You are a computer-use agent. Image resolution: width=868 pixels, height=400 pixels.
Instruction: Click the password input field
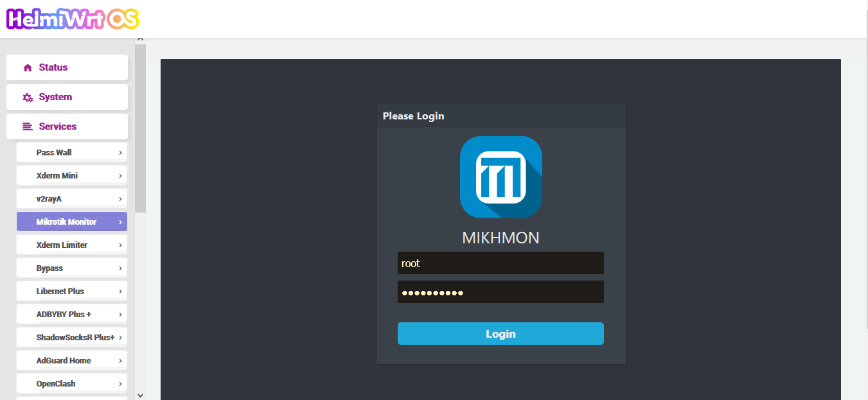[x=500, y=292]
